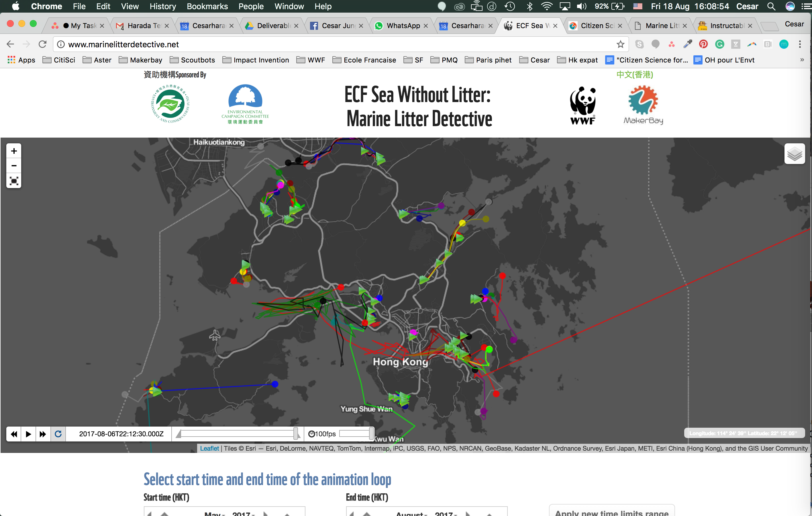
Task: Zoom out of the map
Action: [13, 166]
